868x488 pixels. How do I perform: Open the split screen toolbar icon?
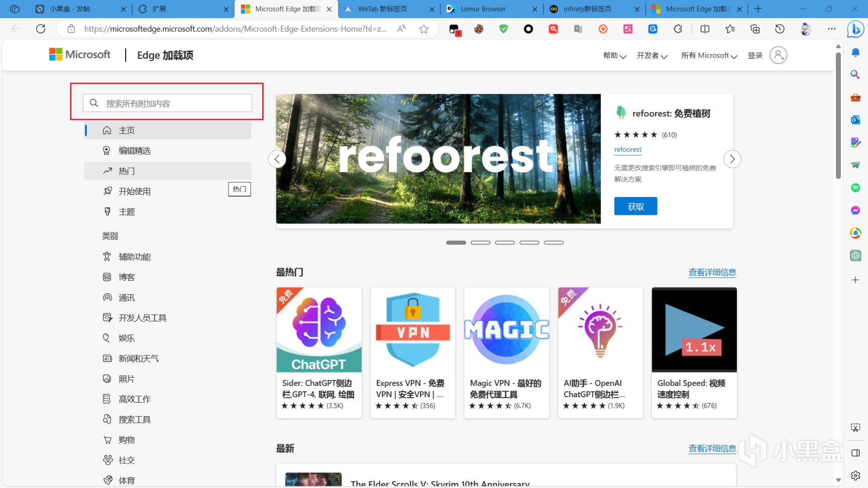(x=705, y=29)
